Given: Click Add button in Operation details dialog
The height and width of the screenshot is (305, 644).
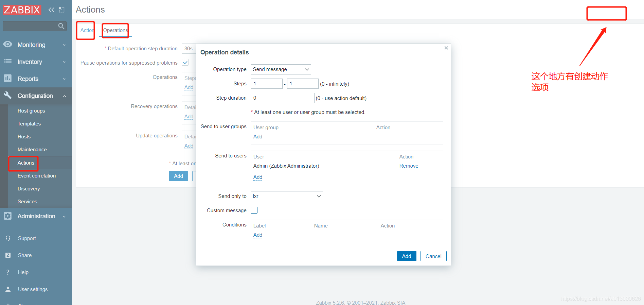Looking at the screenshot, I should pyautogui.click(x=407, y=256).
